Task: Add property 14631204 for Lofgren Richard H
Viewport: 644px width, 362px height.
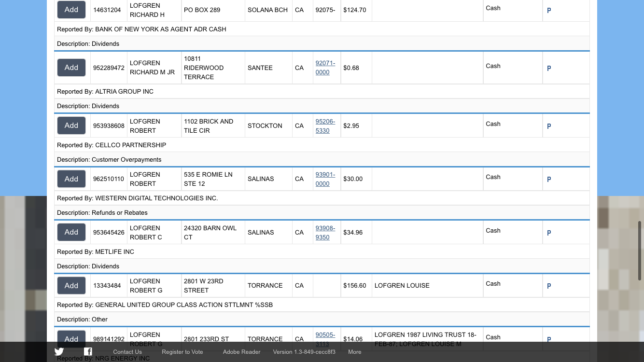Action: pos(71,10)
